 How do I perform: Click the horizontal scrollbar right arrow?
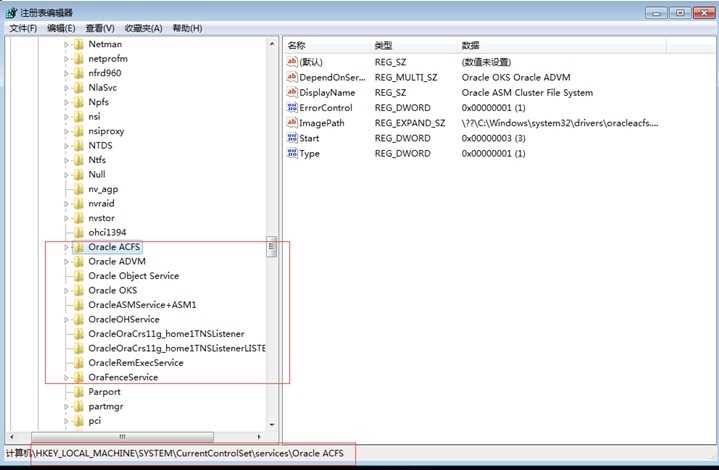[x=259, y=437]
